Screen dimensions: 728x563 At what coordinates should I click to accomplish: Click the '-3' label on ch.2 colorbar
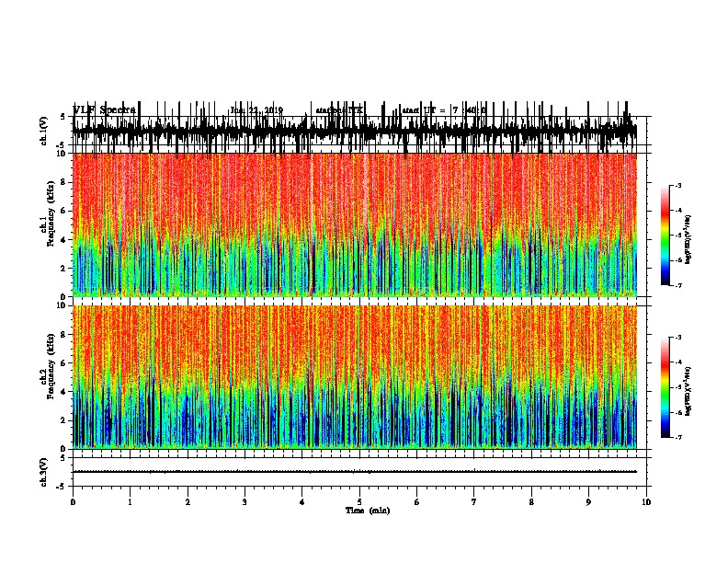pos(678,338)
